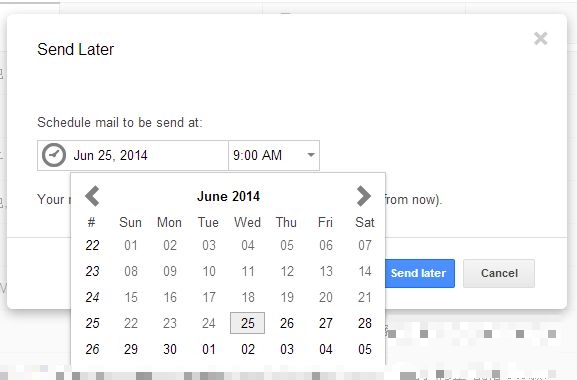Click the Cancel button
This screenshot has width=577, height=380.
pyautogui.click(x=499, y=273)
